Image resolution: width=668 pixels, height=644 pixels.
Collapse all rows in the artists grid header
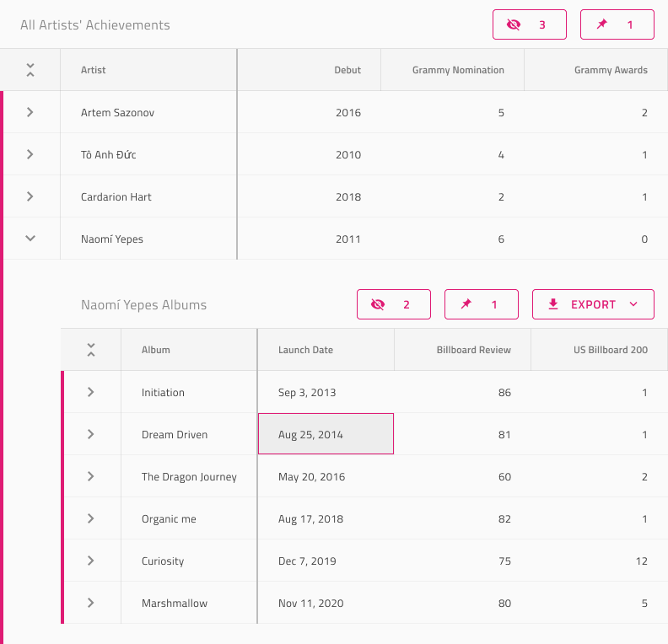click(x=30, y=70)
